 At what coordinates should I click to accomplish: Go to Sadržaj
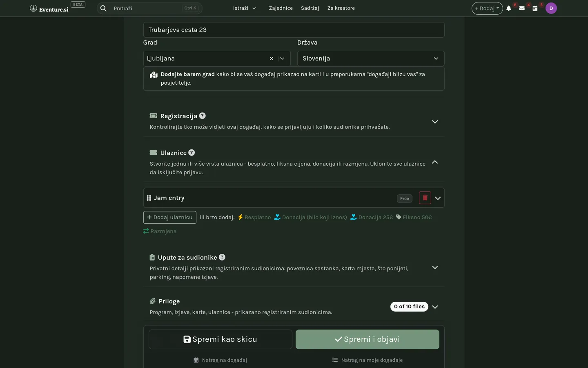coord(310,8)
